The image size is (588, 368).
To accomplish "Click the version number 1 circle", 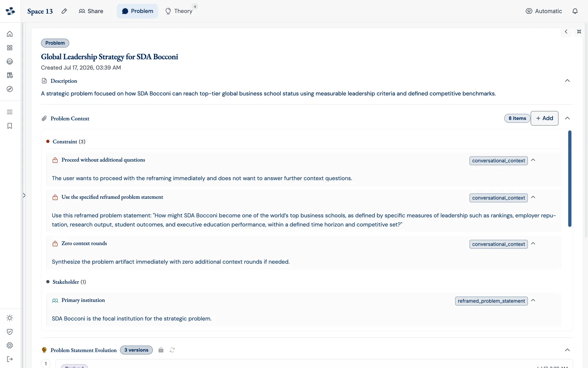I will click(x=46, y=363).
